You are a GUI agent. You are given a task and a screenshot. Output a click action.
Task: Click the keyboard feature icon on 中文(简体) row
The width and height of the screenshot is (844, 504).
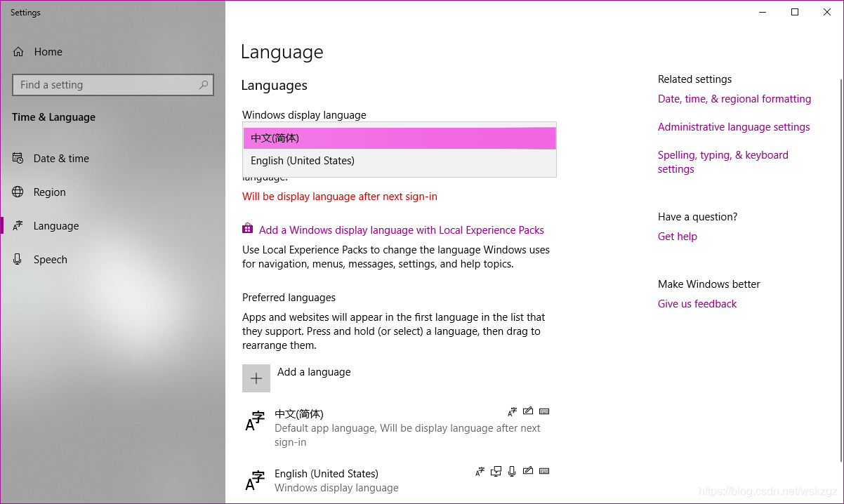[544, 411]
